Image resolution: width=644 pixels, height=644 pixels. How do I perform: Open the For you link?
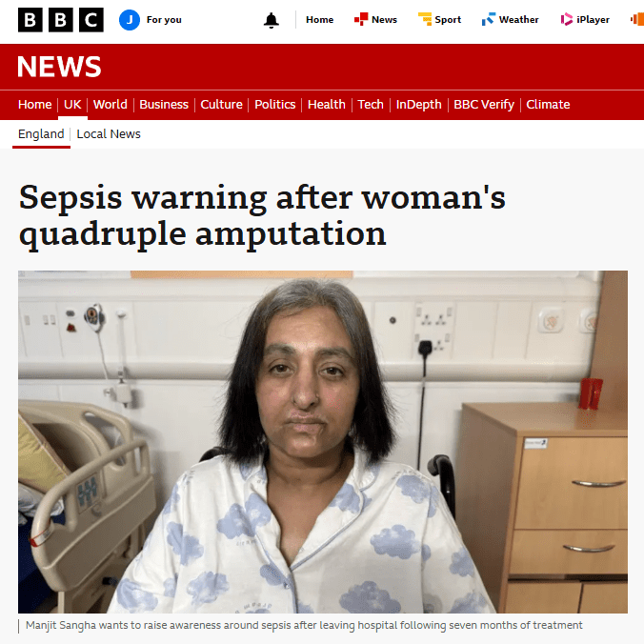(x=164, y=20)
